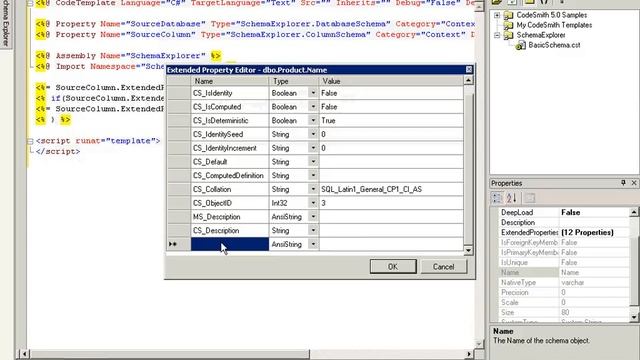
Task: Edit the CS_ComputedDefinition value cell
Action: 391,176
